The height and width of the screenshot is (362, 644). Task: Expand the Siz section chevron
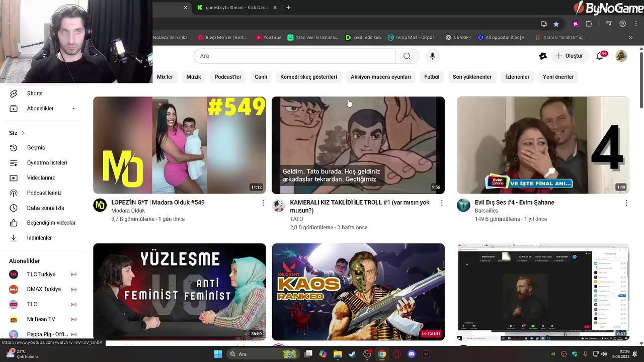tap(23, 133)
